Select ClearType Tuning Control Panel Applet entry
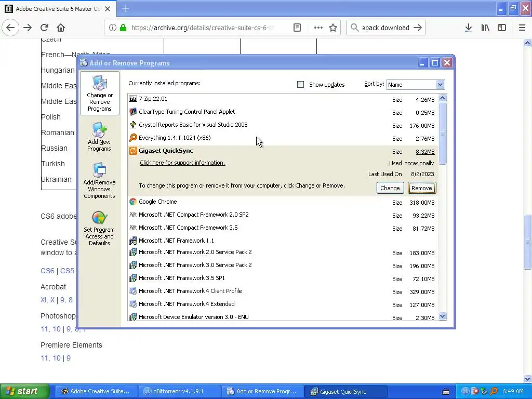Screen dimensions: 532x399 click(x=283, y=112)
